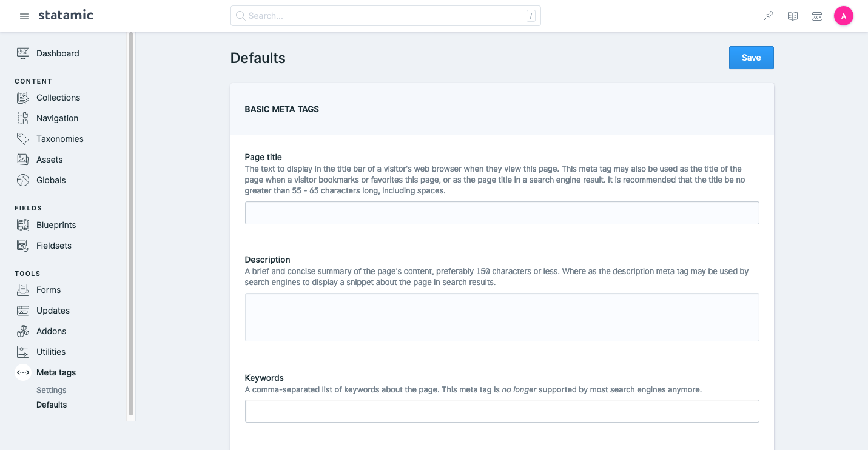Click the BASIC META TAGS section header
This screenshot has width=868, height=450.
[x=281, y=109]
